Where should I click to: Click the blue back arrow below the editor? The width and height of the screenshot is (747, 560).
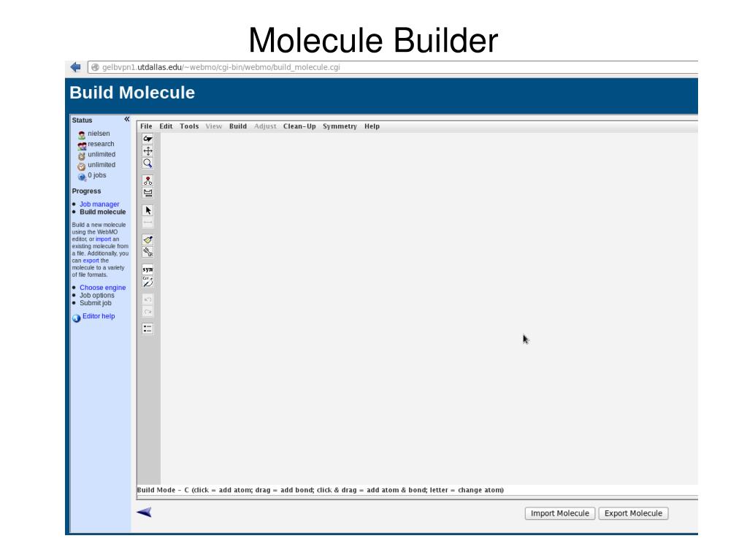pyautogui.click(x=144, y=513)
